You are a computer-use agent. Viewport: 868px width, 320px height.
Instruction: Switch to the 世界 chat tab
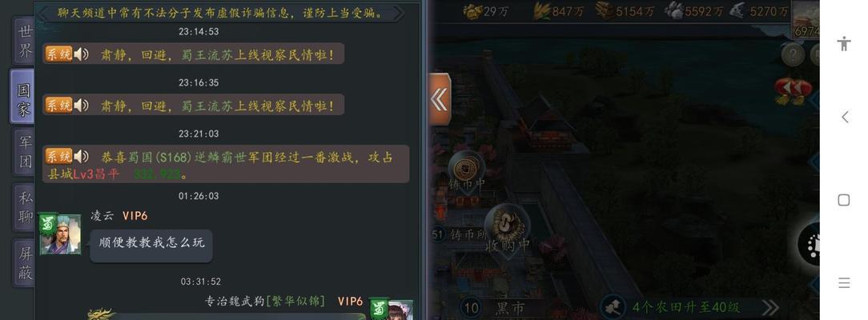pos(23,41)
